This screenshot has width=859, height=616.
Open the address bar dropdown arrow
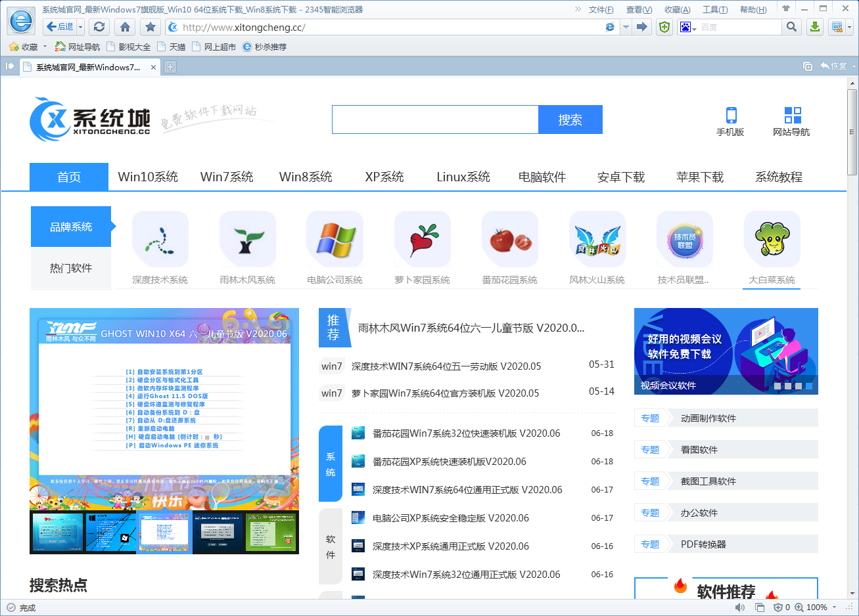(x=626, y=27)
